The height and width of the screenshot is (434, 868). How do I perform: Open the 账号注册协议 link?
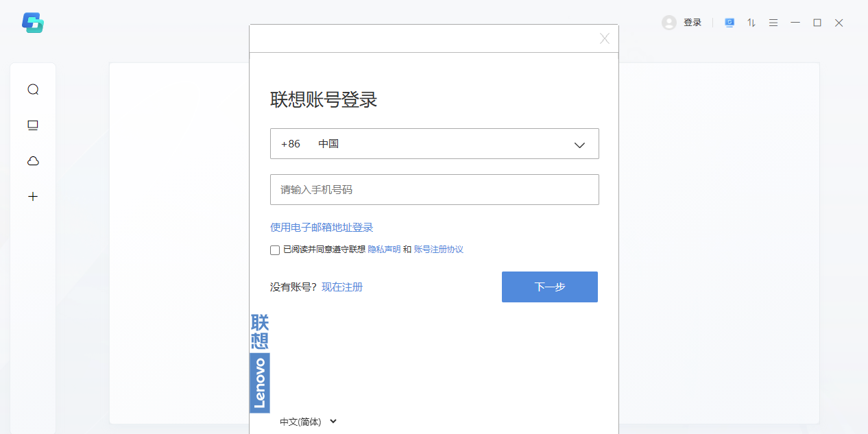439,250
